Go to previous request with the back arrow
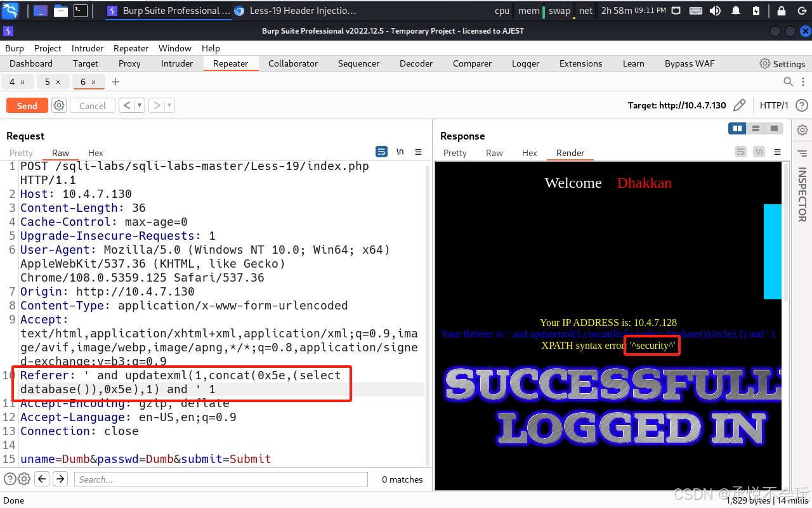 pyautogui.click(x=126, y=106)
